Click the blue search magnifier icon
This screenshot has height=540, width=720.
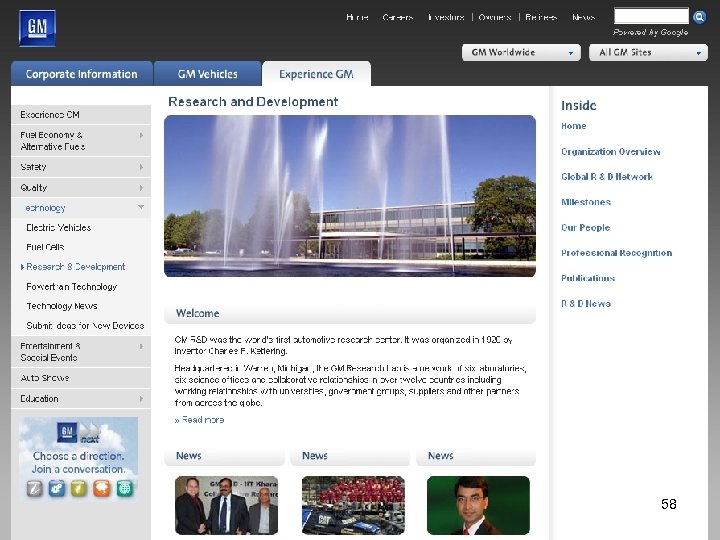[x=699, y=17]
